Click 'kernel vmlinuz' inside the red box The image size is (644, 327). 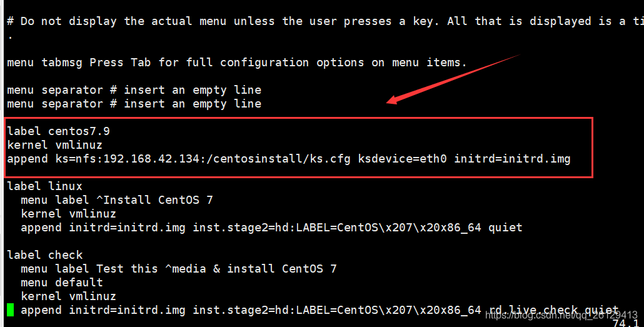pyautogui.click(x=54, y=145)
